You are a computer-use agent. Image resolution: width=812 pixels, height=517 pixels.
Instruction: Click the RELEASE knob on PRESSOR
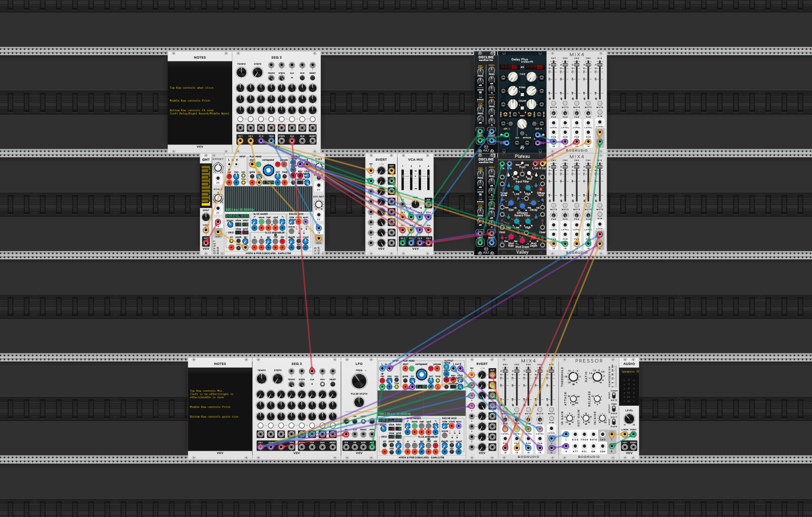click(597, 399)
